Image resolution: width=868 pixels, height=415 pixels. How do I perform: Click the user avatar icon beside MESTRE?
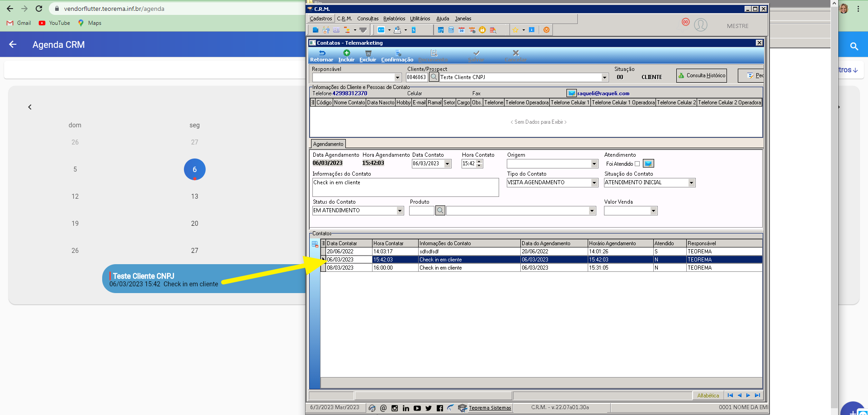coord(701,25)
